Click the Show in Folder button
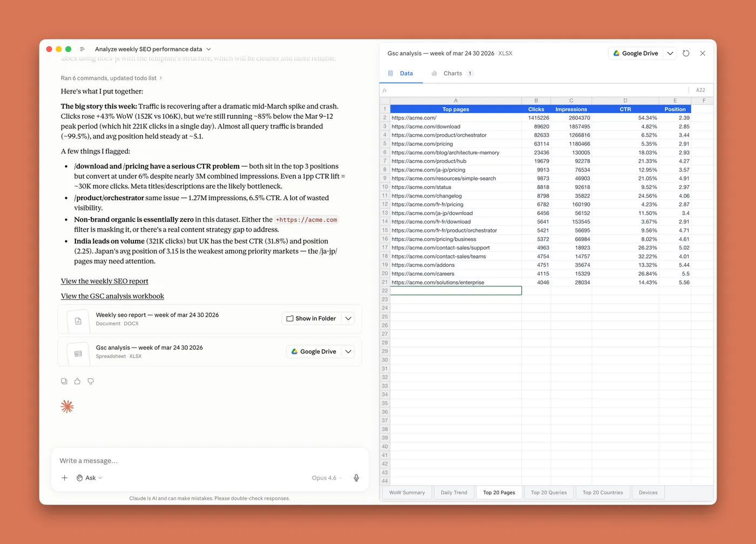 pos(311,318)
